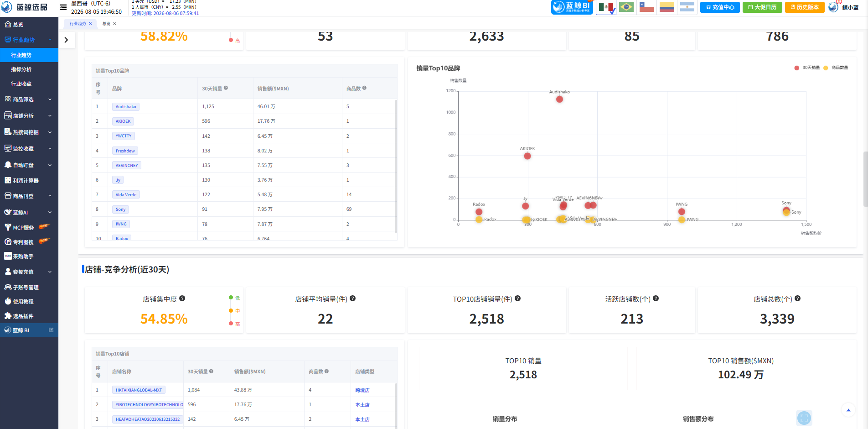The image size is (868, 429).
Task: Switch to the Brazil flag marketplace
Action: tap(626, 7)
